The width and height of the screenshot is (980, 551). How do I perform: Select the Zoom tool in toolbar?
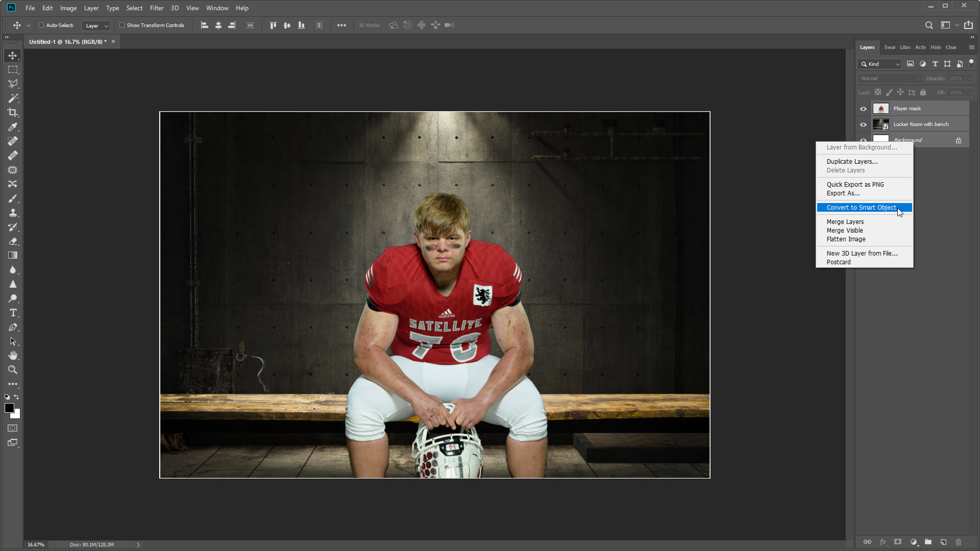(12, 370)
